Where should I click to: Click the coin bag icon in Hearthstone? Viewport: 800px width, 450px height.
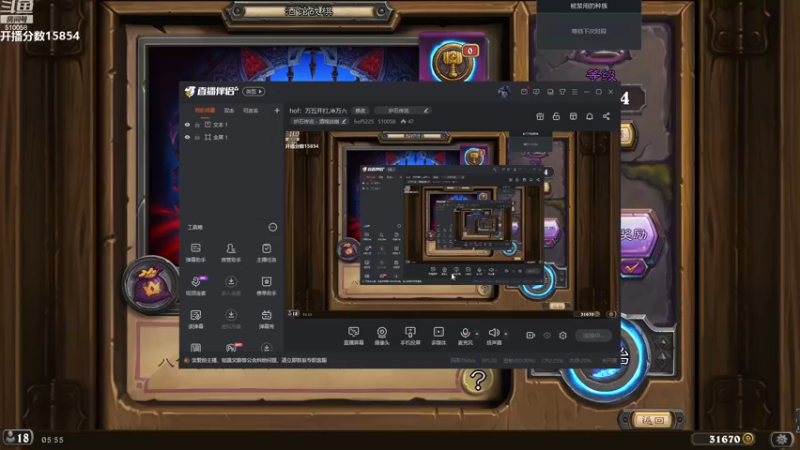(150, 285)
